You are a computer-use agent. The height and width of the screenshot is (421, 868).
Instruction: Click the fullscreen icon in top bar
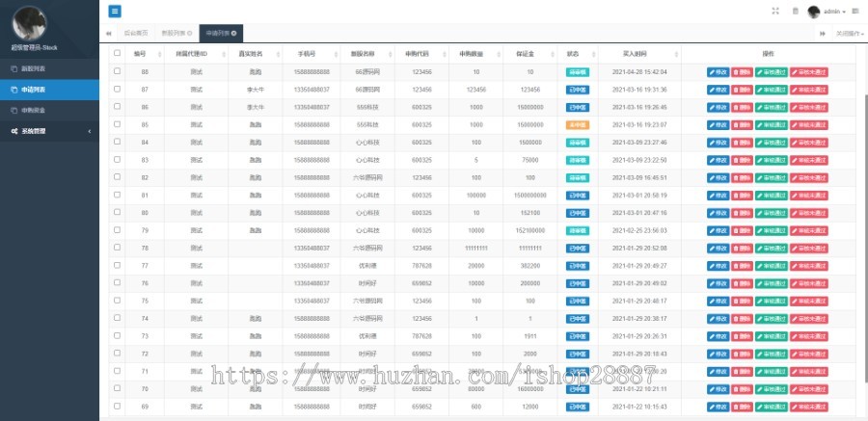[x=775, y=11]
